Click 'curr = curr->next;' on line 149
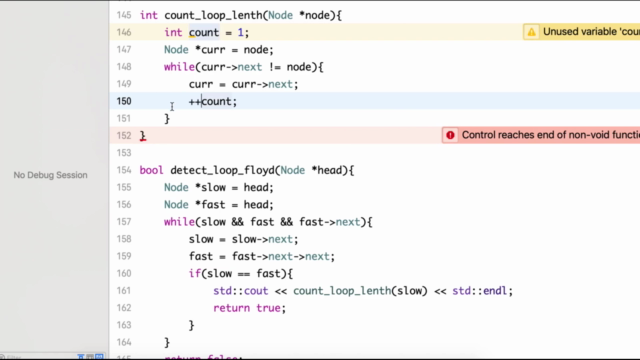640x360 pixels. (244, 84)
